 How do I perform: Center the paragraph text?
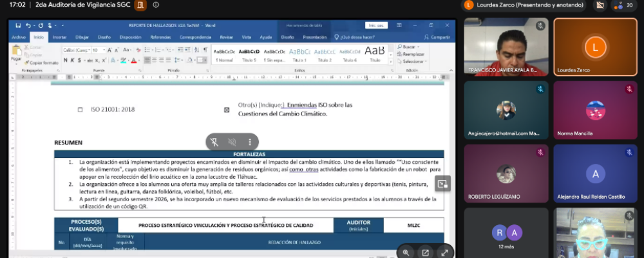pos(155,60)
